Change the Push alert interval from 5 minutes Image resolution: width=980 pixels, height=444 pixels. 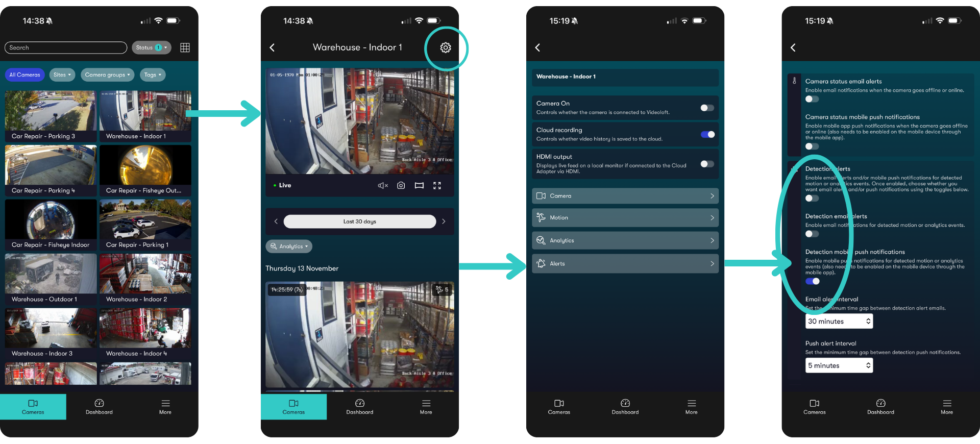[x=839, y=365]
